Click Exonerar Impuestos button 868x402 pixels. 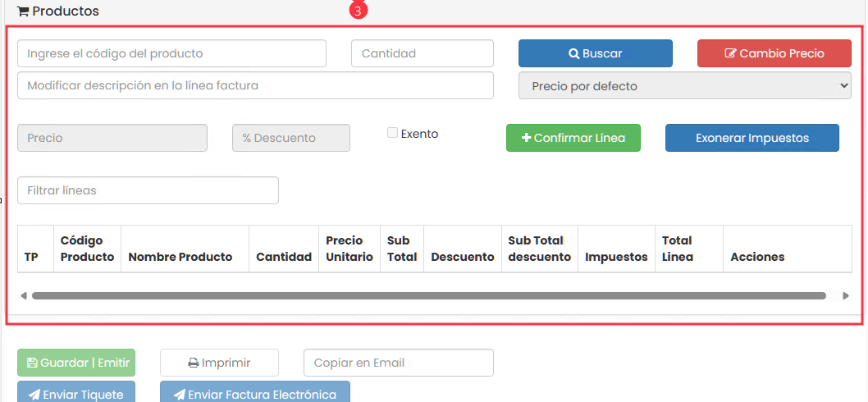click(x=752, y=138)
